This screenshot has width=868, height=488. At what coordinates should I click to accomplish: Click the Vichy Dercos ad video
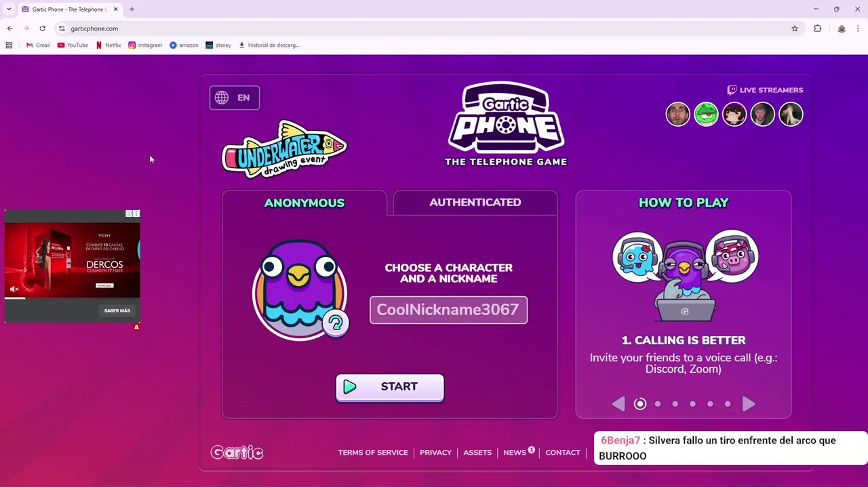click(x=73, y=261)
